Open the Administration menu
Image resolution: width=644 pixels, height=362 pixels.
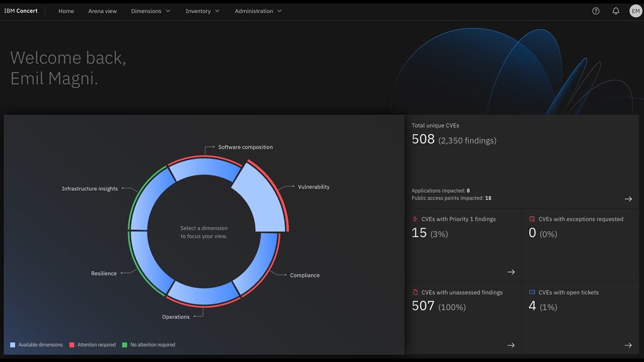[x=259, y=11]
